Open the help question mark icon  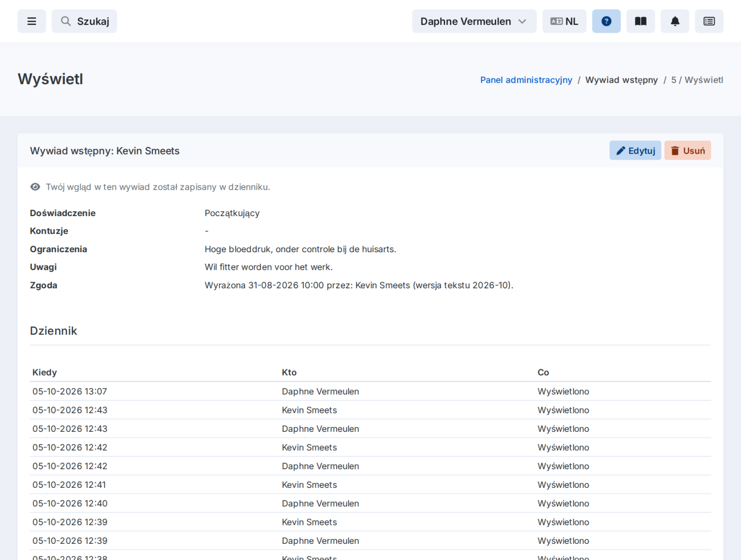(x=606, y=21)
